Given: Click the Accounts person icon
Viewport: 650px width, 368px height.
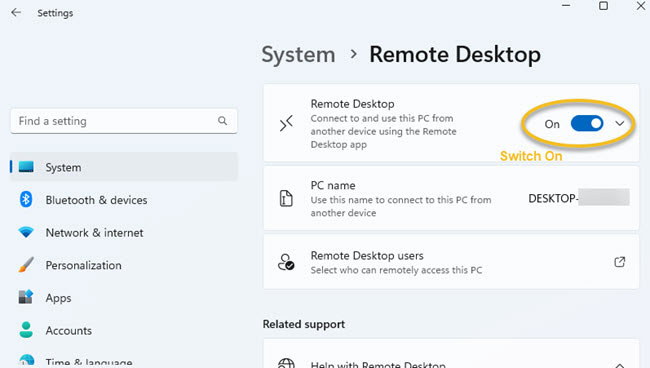Looking at the screenshot, I should click(26, 330).
